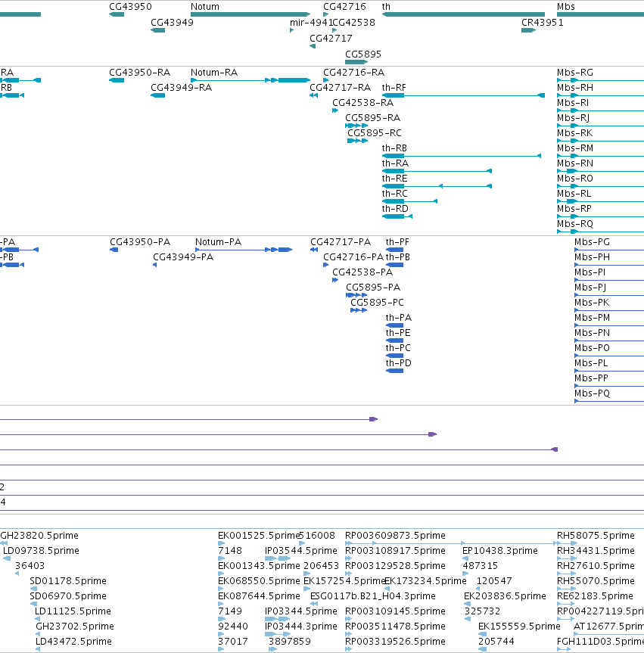The width and height of the screenshot is (644, 653).
Task: Select the mir-4941 gene label
Action: (311, 23)
